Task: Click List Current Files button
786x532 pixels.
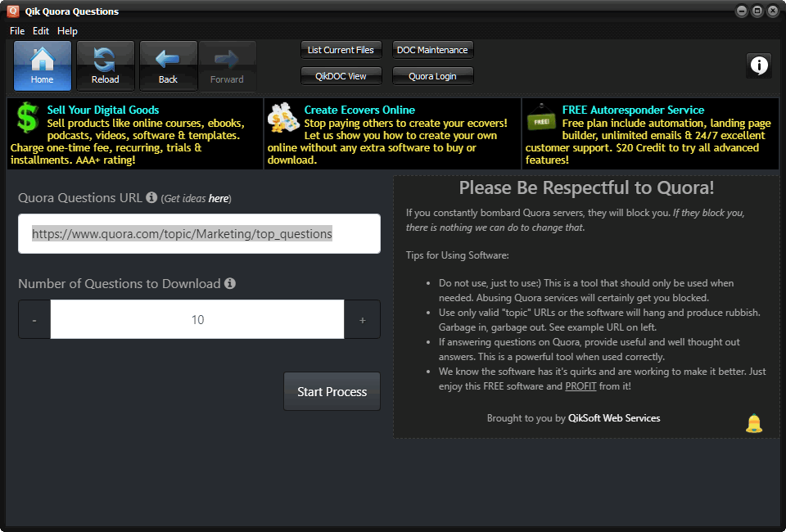Action: (x=341, y=50)
